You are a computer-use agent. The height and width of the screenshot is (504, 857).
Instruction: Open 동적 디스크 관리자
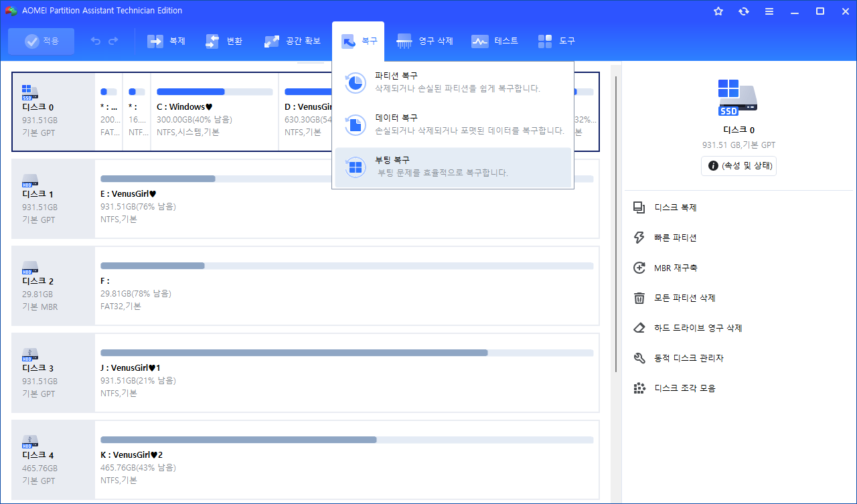(x=688, y=358)
